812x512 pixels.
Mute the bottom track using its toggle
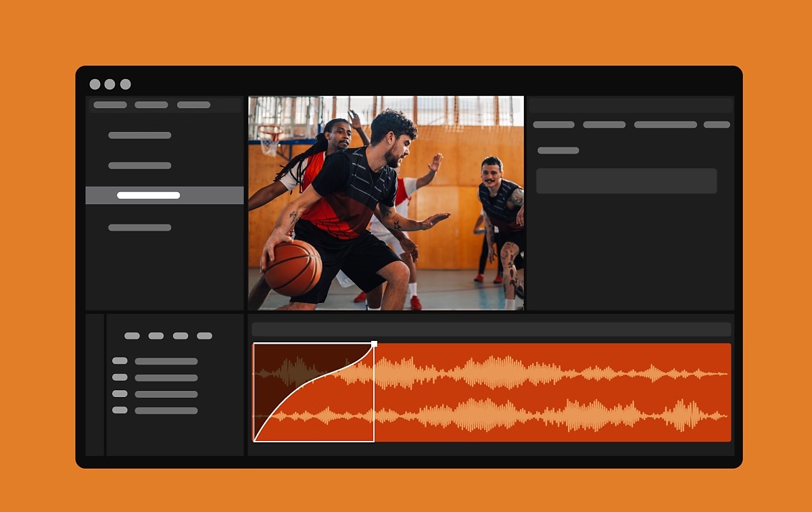point(120,411)
